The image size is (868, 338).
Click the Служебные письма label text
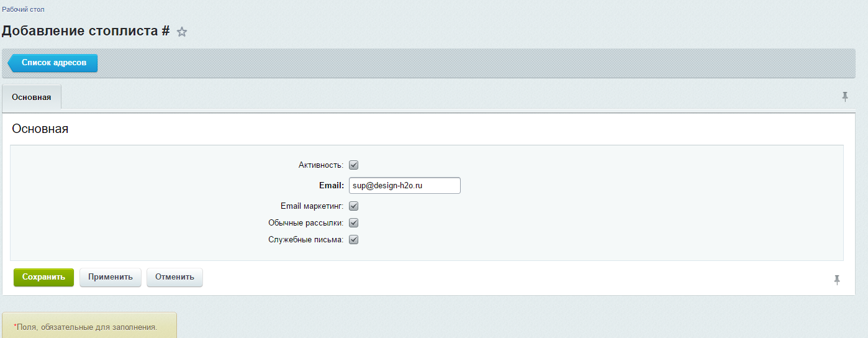pyautogui.click(x=305, y=240)
